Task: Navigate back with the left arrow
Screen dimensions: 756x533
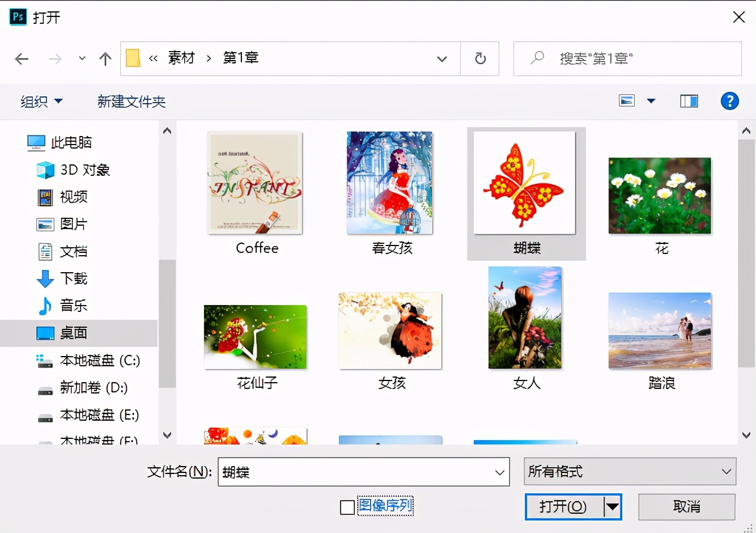Action: (22, 58)
